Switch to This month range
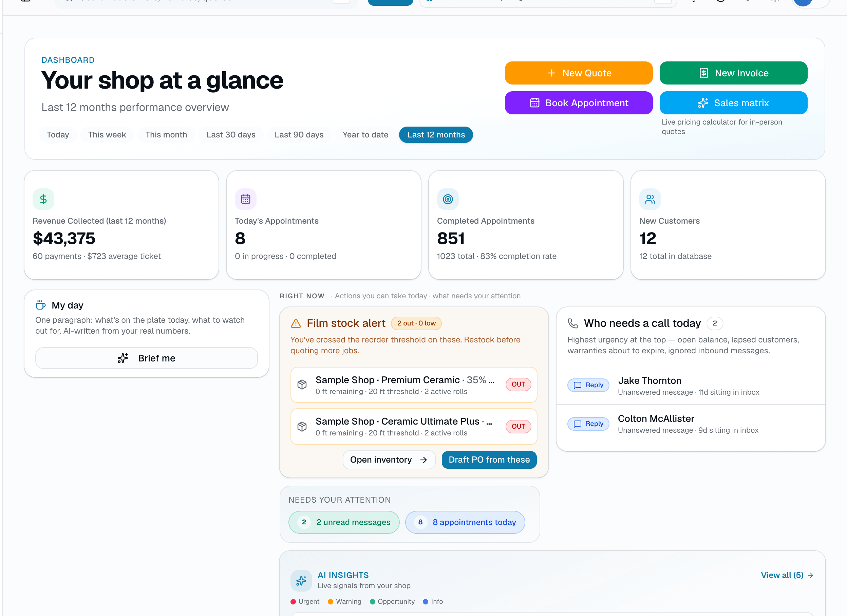This screenshot has width=847, height=616. click(166, 135)
